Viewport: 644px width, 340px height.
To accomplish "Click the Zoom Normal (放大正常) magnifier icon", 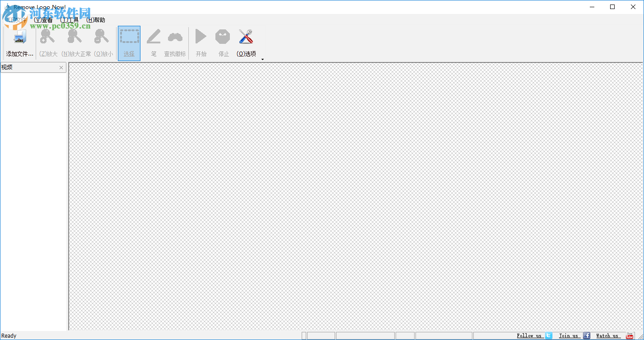I will (x=75, y=37).
